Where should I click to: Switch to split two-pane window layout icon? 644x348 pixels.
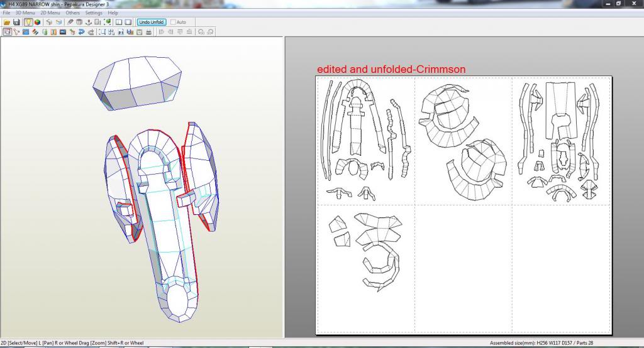[119, 22]
